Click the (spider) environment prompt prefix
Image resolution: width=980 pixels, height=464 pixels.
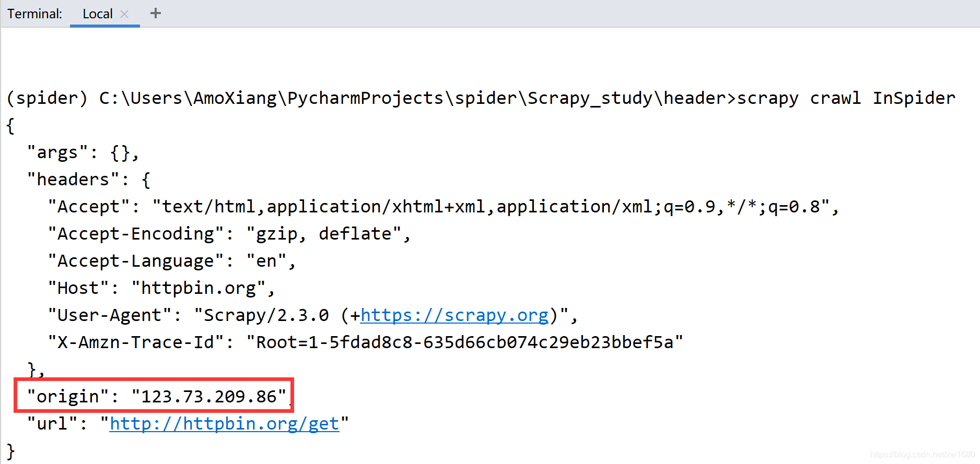47,98
